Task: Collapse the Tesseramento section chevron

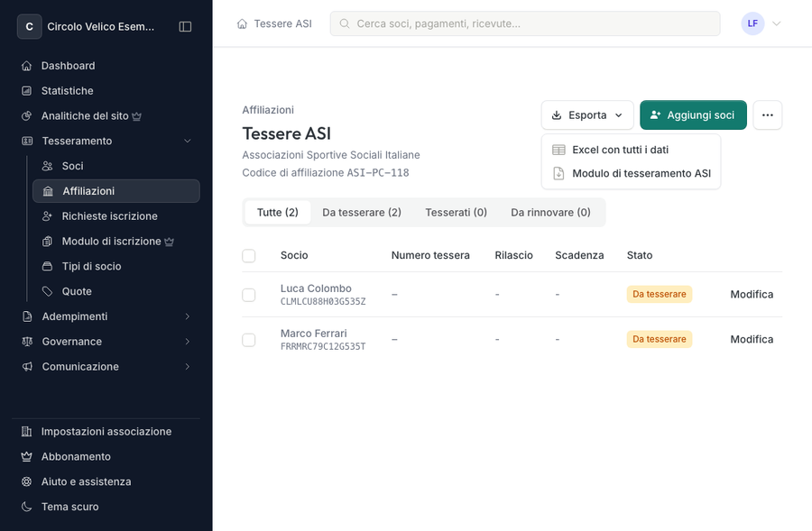Action: tap(188, 141)
